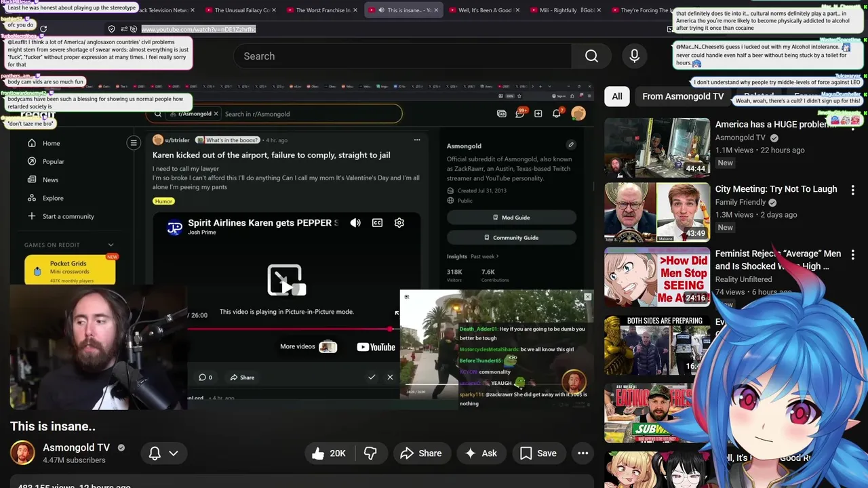The image size is (868, 488).
Task: Expand notification options chevron beside bell
Action: 174,453
